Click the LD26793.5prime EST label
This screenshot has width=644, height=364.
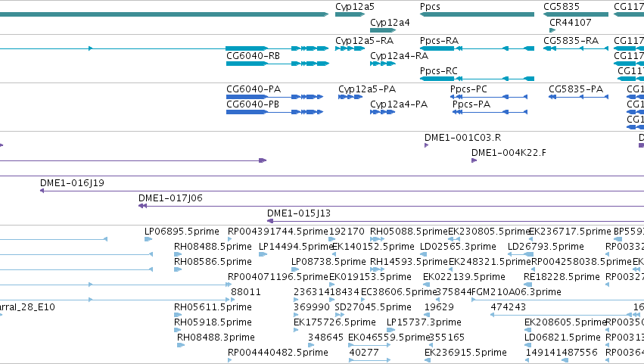click(546, 247)
